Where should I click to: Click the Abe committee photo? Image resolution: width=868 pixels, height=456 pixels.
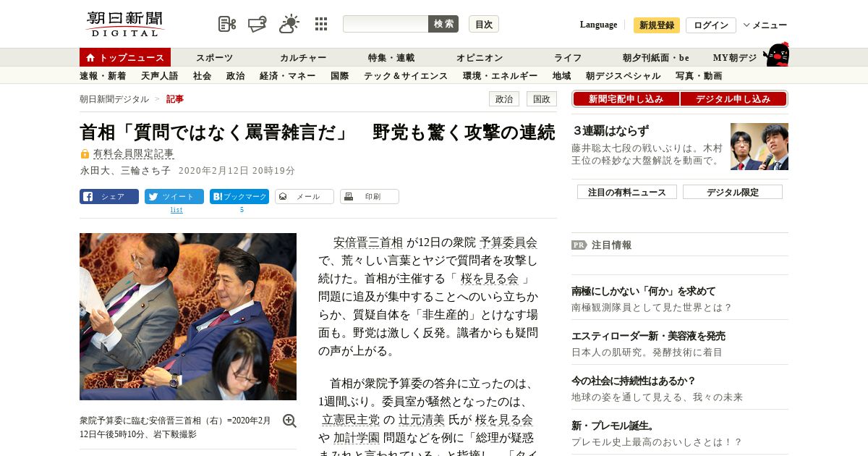click(x=188, y=316)
